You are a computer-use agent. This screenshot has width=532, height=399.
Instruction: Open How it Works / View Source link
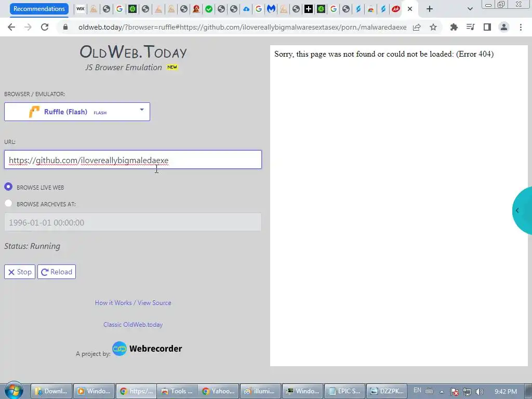tap(133, 303)
